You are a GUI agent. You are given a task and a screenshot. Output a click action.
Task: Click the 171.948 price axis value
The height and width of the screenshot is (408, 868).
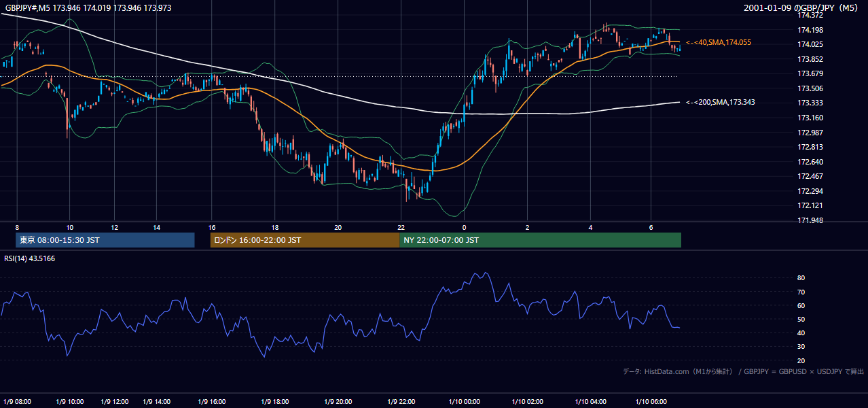[811, 220]
